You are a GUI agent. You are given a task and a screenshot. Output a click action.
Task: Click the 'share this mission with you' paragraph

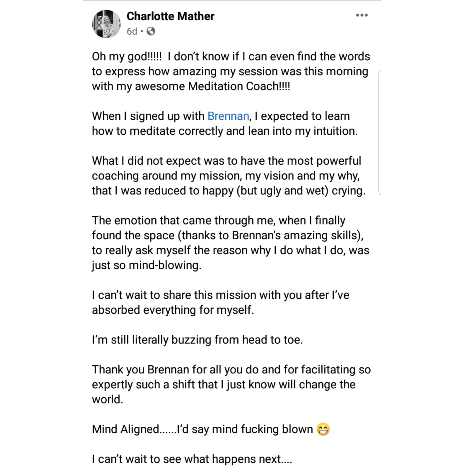click(220, 302)
